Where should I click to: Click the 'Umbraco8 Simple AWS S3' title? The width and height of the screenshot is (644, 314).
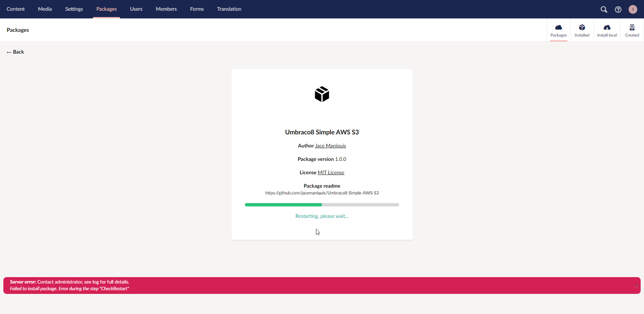pos(322,132)
